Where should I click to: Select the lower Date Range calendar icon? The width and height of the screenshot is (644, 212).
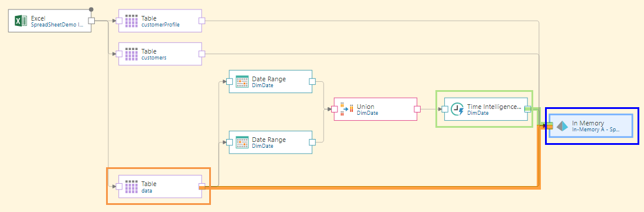coord(242,142)
